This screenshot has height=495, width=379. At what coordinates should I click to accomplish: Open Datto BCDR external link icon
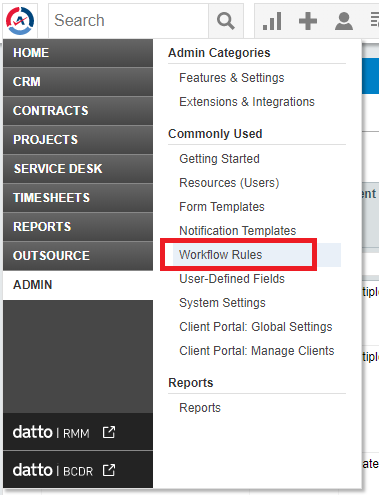tap(109, 470)
